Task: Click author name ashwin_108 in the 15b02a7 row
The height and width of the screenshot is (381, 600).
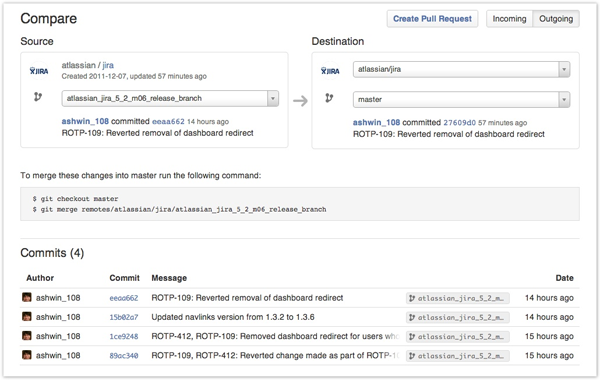Action: click(x=58, y=317)
